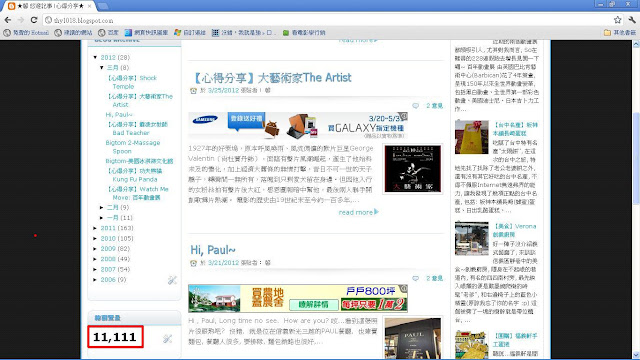Open the wrench edit icon beside pageview counter
This screenshot has width=640, height=360.
[x=167, y=338]
